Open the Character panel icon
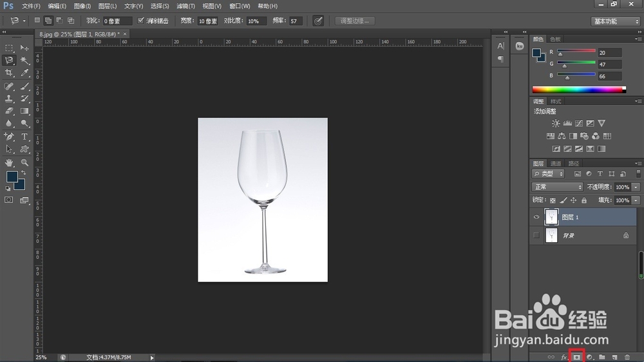644x362 pixels. point(500,46)
